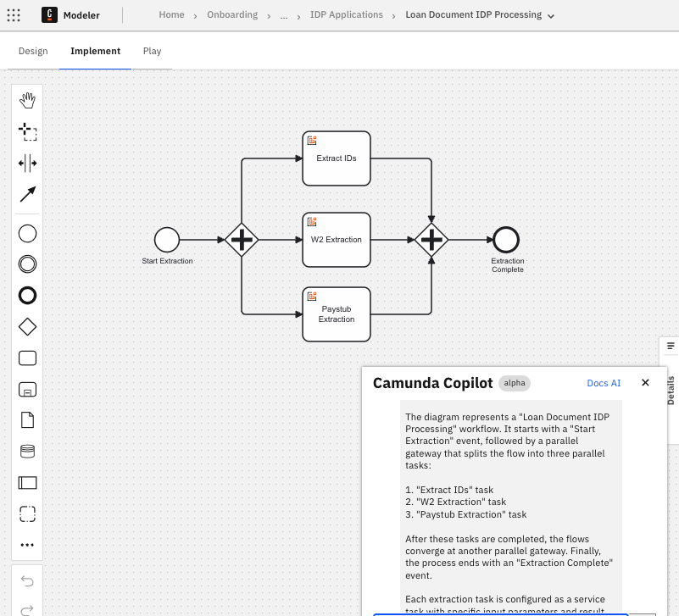Expand the collapsed breadcrumb ellipsis

(x=284, y=15)
